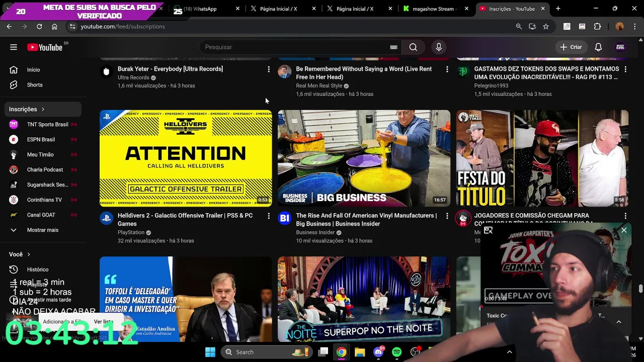Open Charla Podcast channel in the sidebar
This screenshot has height=362, width=644.
[x=44, y=169]
